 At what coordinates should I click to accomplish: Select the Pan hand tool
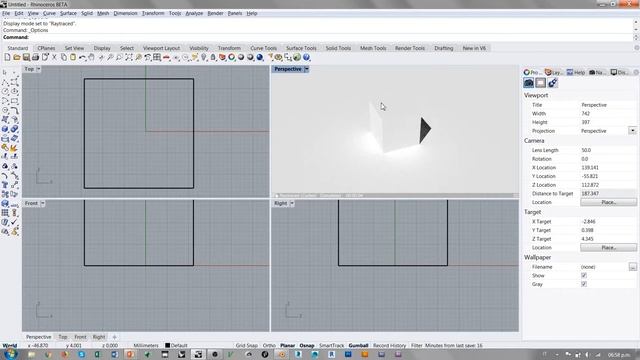pyautogui.click(x=91, y=58)
